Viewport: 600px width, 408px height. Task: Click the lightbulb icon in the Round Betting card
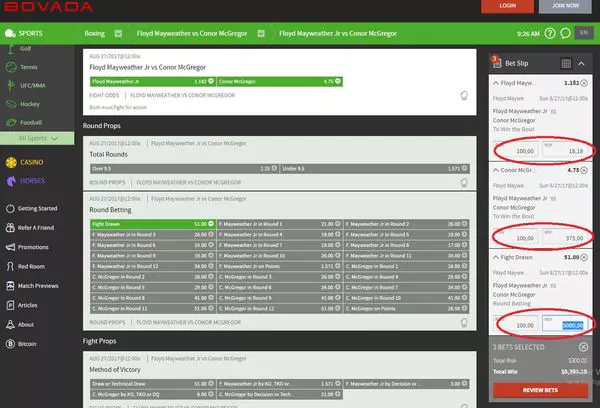pos(464,323)
